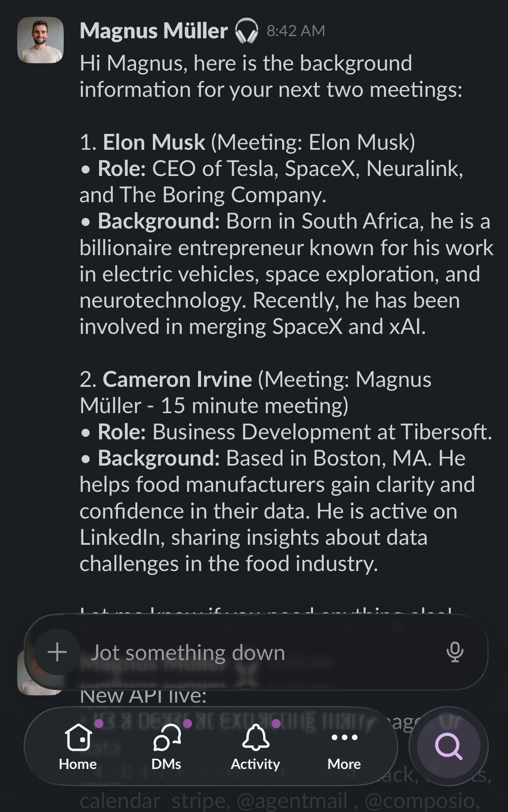Open the More menu
This screenshot has height=812, width=508.
pos(343,749)
